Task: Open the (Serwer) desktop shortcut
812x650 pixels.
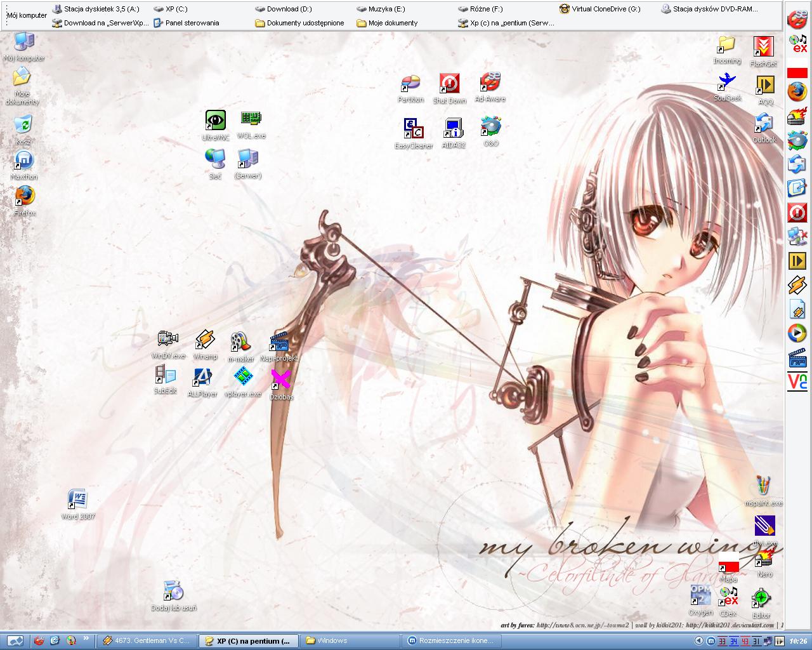Action: click(x=247, y=164)
